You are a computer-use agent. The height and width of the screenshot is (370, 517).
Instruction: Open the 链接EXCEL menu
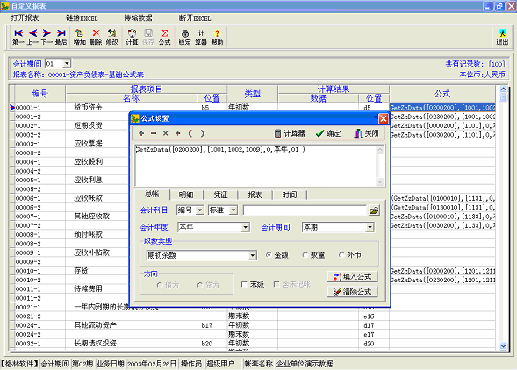click(x=82, y=18)
